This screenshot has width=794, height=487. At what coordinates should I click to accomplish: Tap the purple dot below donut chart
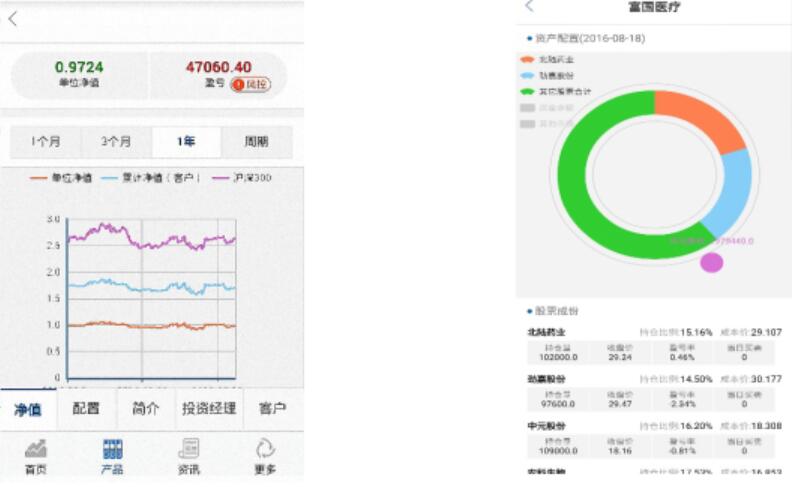711,263
